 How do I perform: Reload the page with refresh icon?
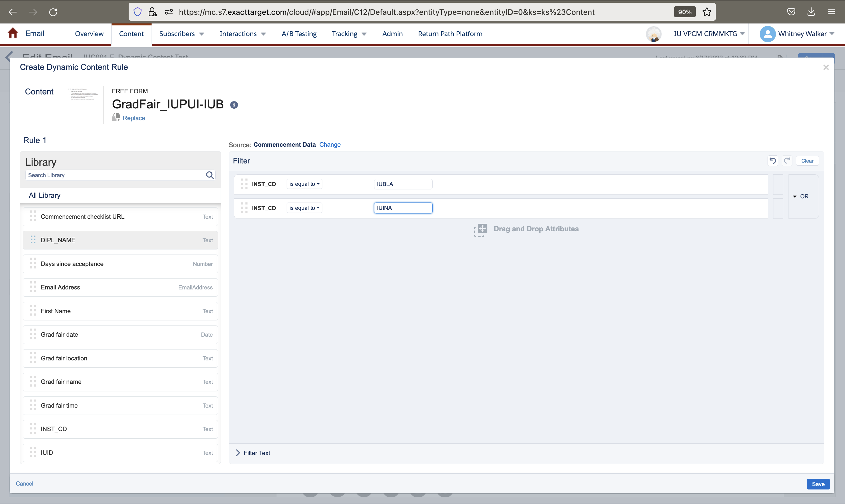53,12
